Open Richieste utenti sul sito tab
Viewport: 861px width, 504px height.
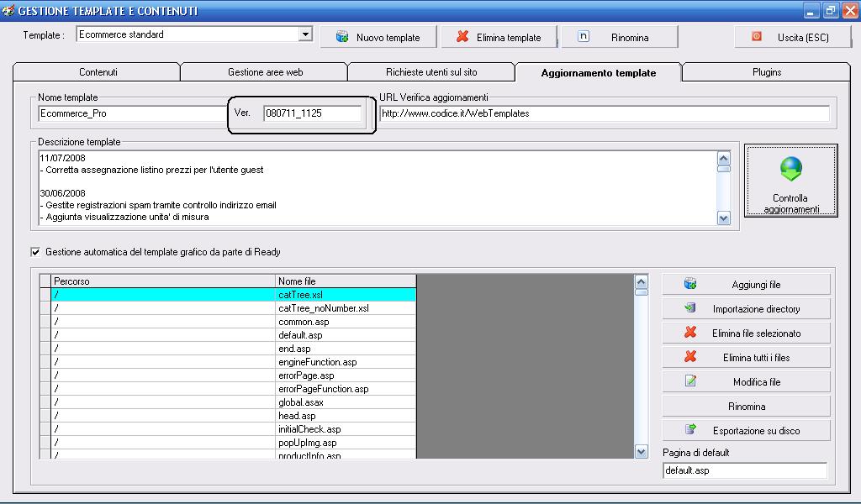[431, 72]
